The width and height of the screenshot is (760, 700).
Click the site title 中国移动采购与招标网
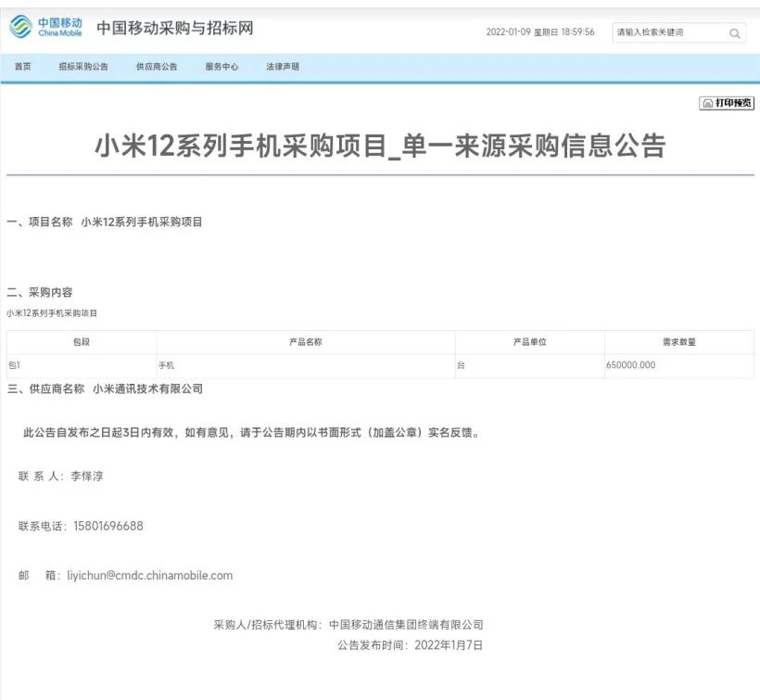click(x=175, y=28)
